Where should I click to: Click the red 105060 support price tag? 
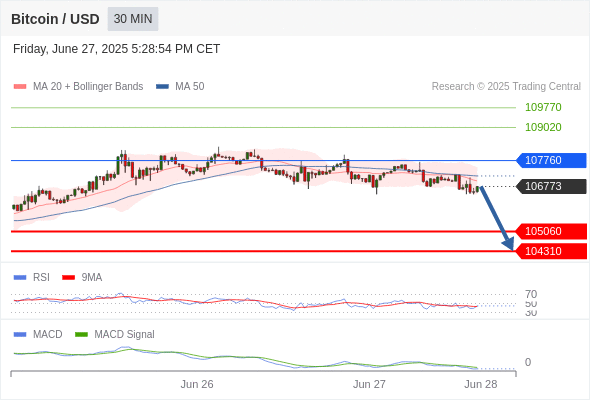point(551,231)
